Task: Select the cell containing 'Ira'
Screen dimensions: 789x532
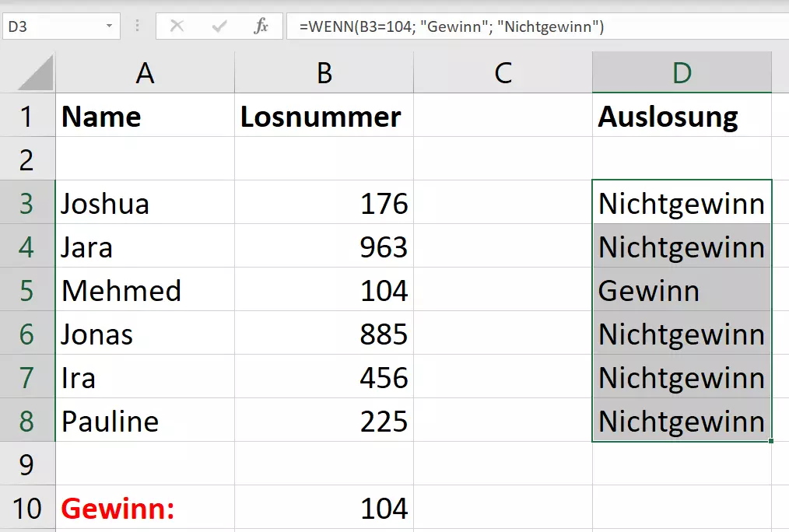Action: tap(145, 377)
